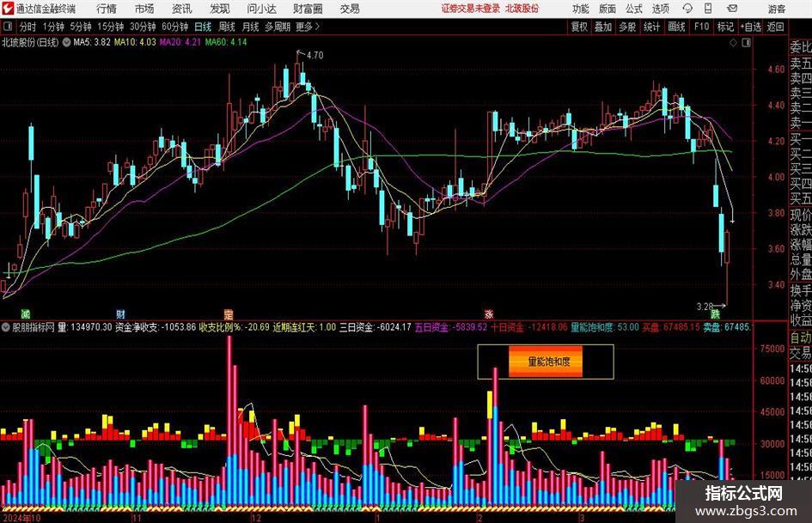
Task: Click 证券交易未登录 login link
Action: (471, 9)
